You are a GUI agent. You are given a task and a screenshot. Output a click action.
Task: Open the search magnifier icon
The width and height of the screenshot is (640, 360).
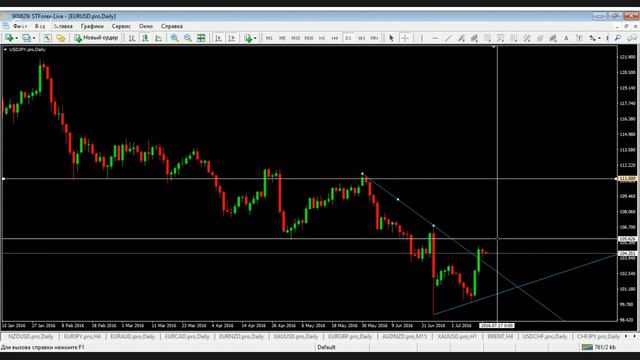tap(618, 38)
